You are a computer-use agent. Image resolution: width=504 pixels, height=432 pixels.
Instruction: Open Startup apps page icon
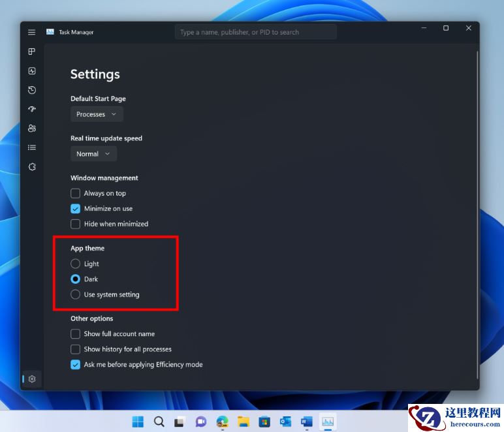pyautogui.click(x=32, y=109)
